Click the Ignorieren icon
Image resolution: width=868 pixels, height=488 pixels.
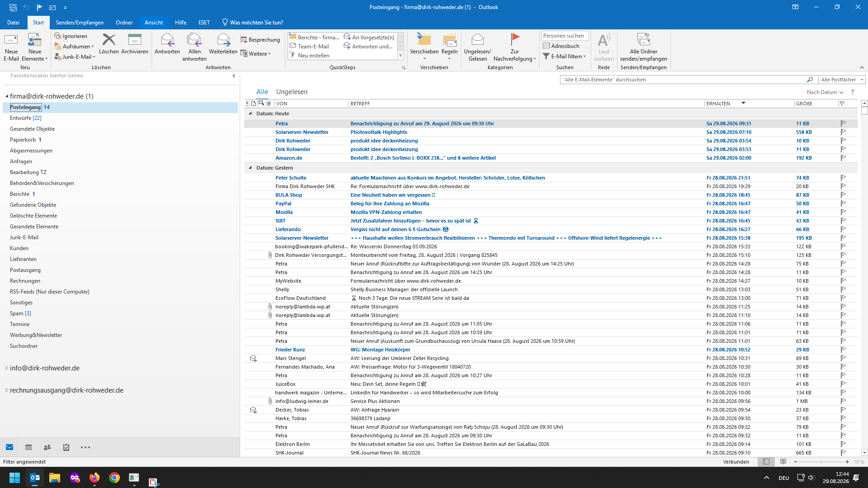(x=71, y=36)
